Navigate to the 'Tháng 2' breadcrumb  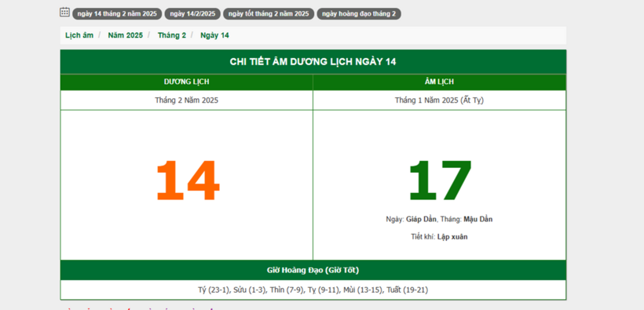[x=172, y=35]
